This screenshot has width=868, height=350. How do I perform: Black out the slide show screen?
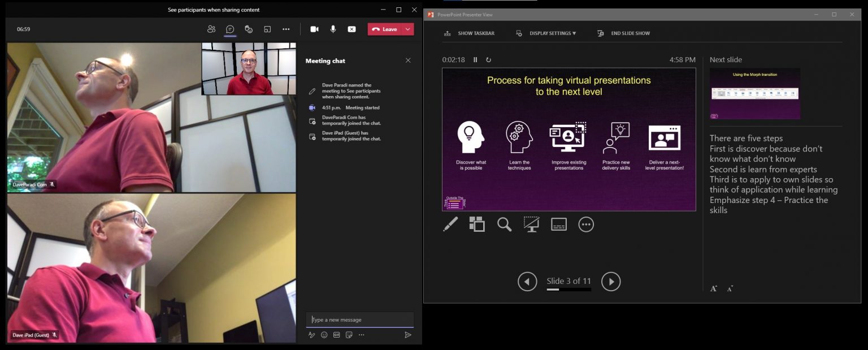[x=531, y=224]
